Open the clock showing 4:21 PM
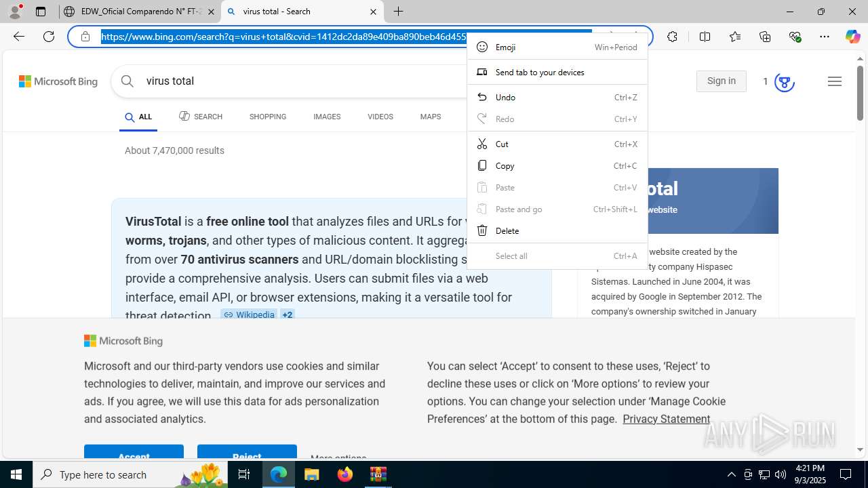This screenshot has width=868, height=488. tap(810, 474)
